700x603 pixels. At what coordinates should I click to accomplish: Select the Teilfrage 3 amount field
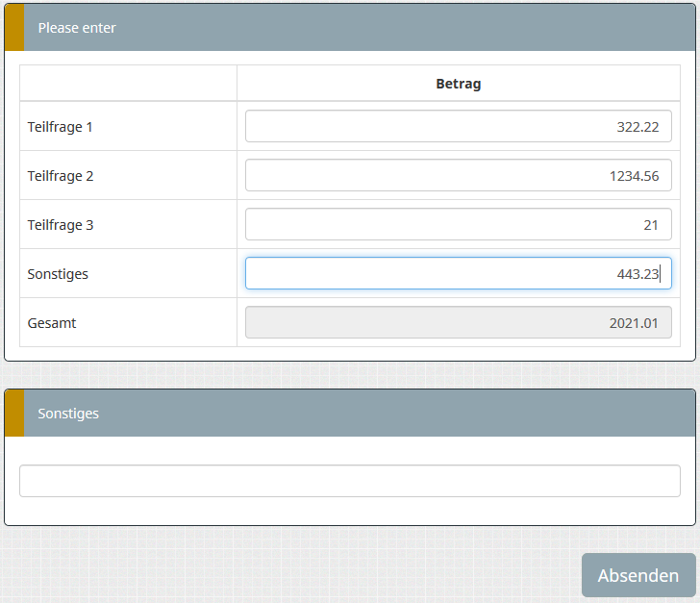pyautogui.click(x=458, y=224)
